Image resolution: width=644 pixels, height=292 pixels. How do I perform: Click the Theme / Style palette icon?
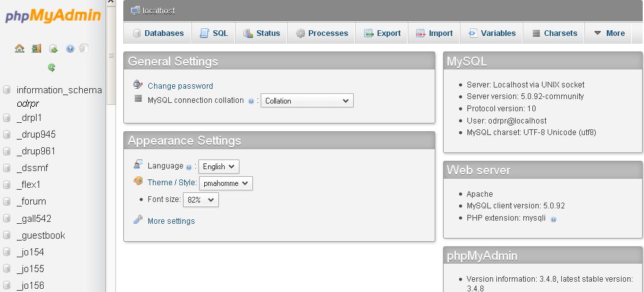click(x=138, y=181)
